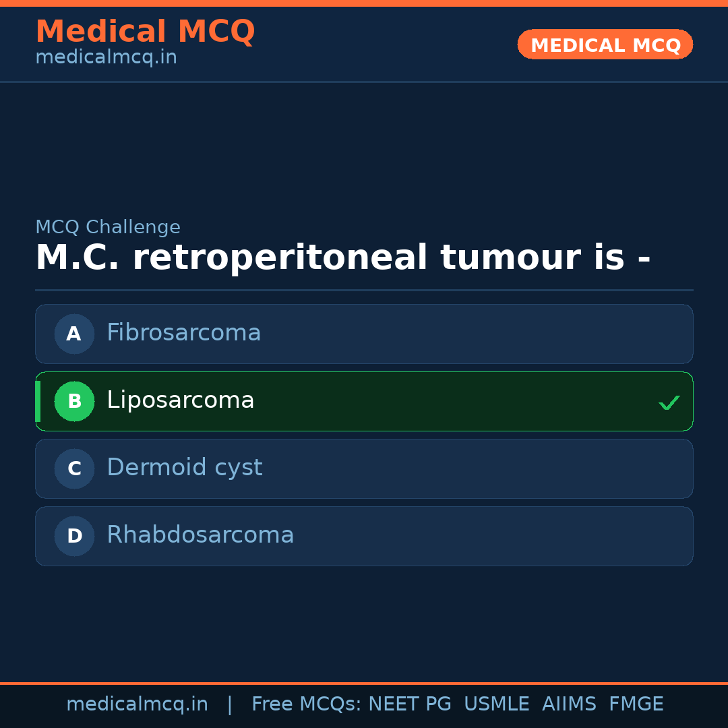Click the green checkmark beside Liposarcoma
The width and height of the screenshot is (728, 728).
pos(669,402)
